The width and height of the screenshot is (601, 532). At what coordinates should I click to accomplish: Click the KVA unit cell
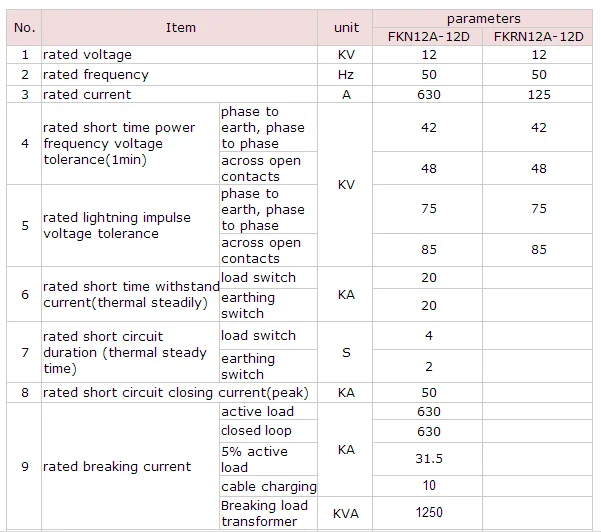coord(346,514)
